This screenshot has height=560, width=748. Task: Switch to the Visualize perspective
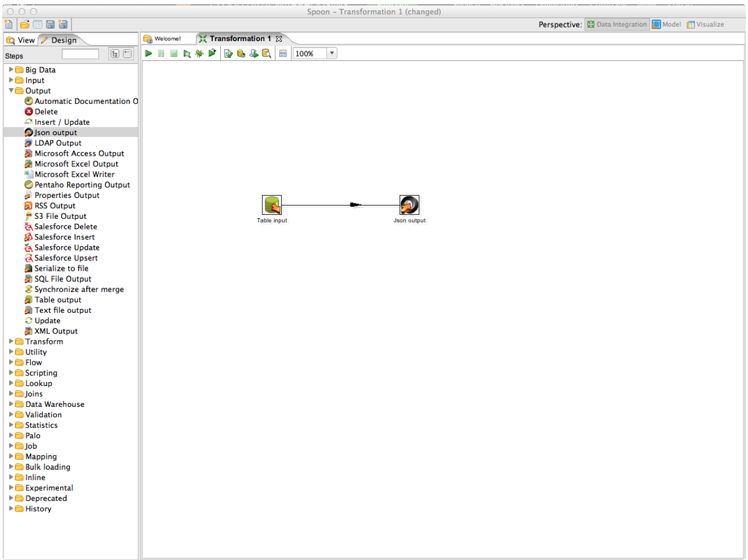(705, 25)
